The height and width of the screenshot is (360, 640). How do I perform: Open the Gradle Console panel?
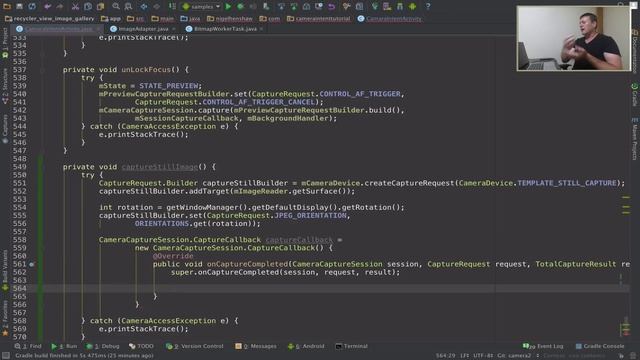[600, 346]
